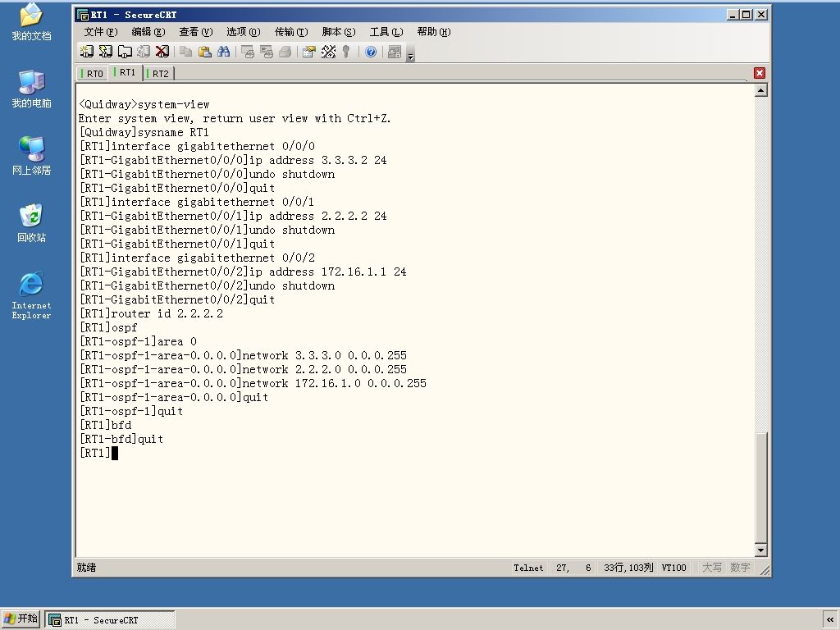
Task: Click the Find binoculars icon
Action: tap(223, 52)
